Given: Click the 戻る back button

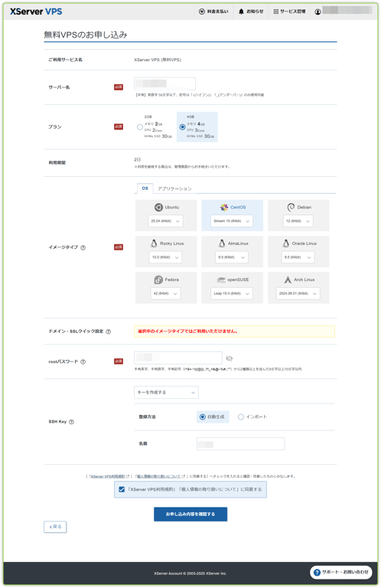Looking at the screenshot, I should [55, 527].
